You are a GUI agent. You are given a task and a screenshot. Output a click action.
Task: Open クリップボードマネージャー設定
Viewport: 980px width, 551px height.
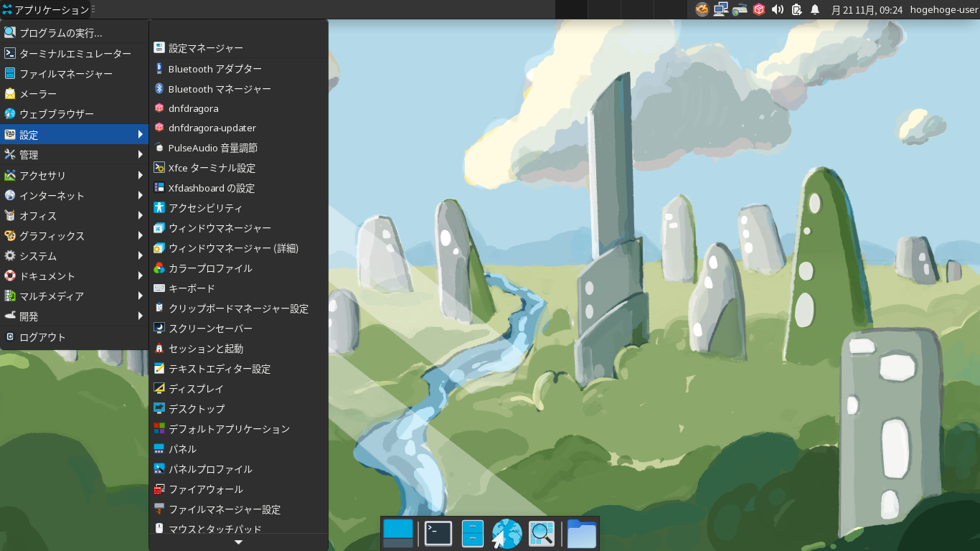[238, 309]
